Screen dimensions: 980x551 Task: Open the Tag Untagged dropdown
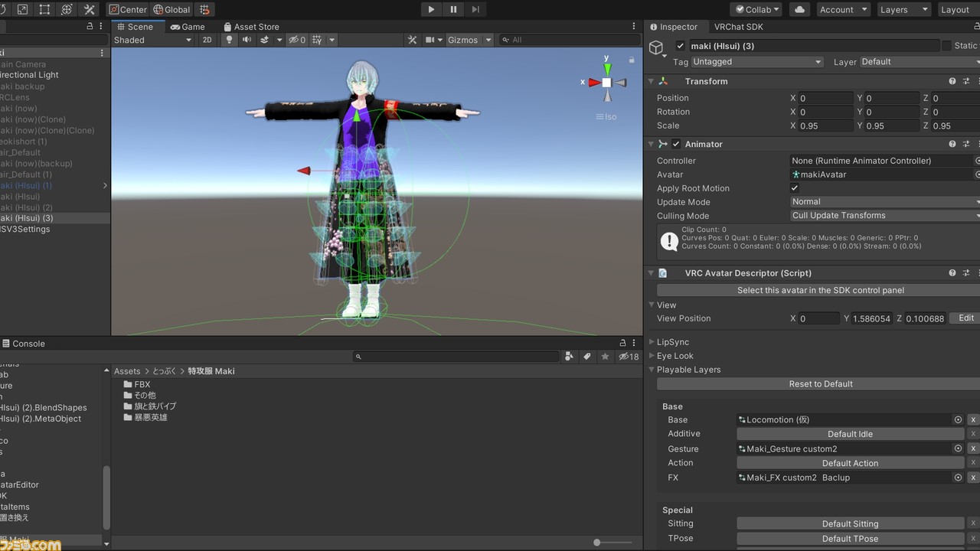pyautogui.click(x=756, y=62)
